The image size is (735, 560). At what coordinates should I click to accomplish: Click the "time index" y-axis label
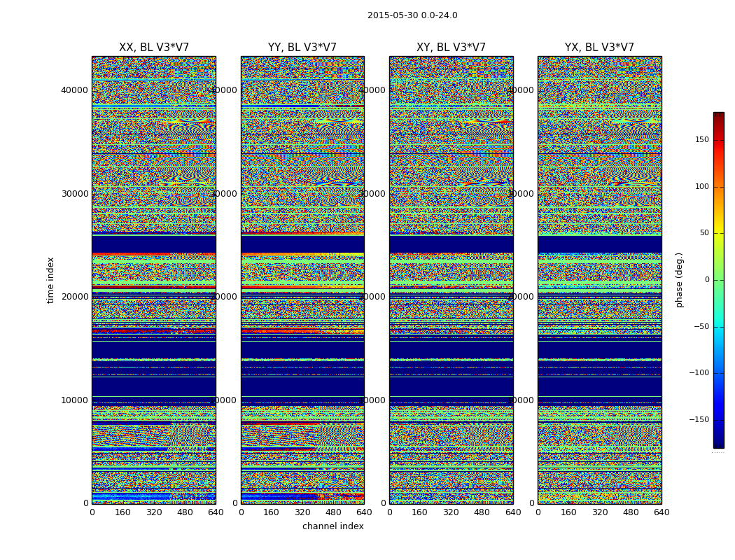[50, 280]
